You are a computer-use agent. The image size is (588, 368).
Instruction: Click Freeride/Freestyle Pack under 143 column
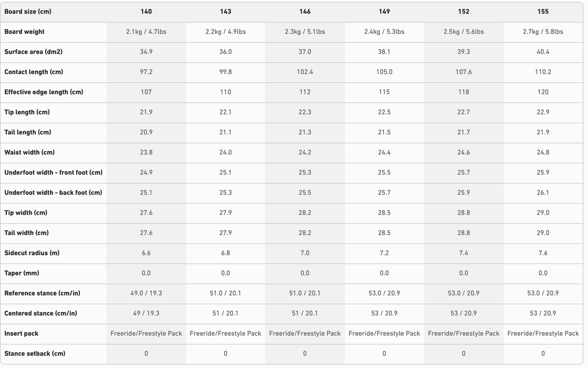(225, 334)
